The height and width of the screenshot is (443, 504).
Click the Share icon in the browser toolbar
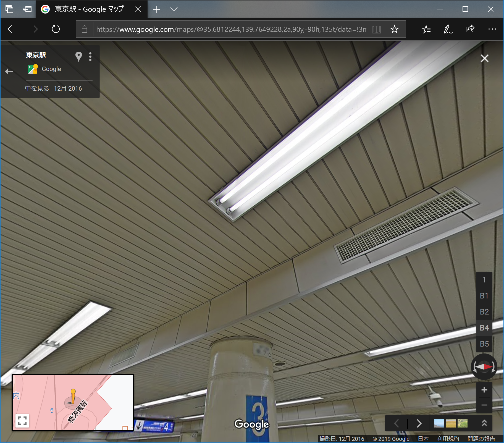[470, 29]
